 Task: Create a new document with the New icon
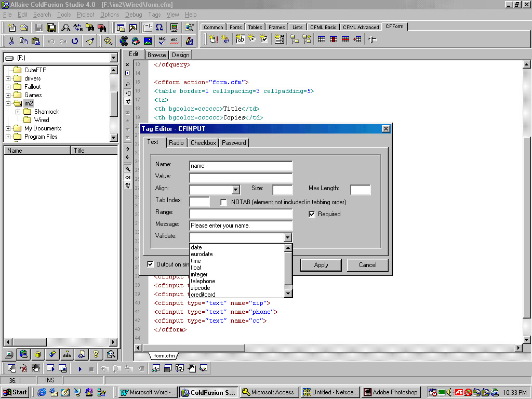[12, 28]
